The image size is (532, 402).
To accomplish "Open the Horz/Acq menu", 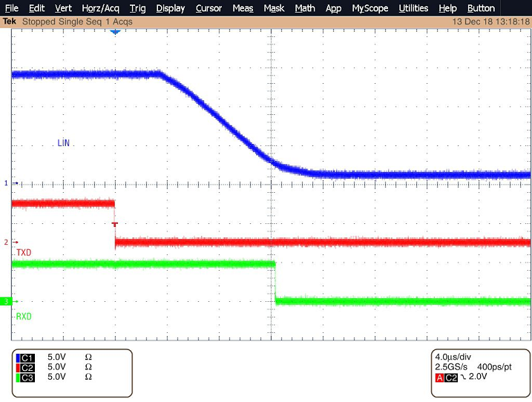I will tap(100, 8).
